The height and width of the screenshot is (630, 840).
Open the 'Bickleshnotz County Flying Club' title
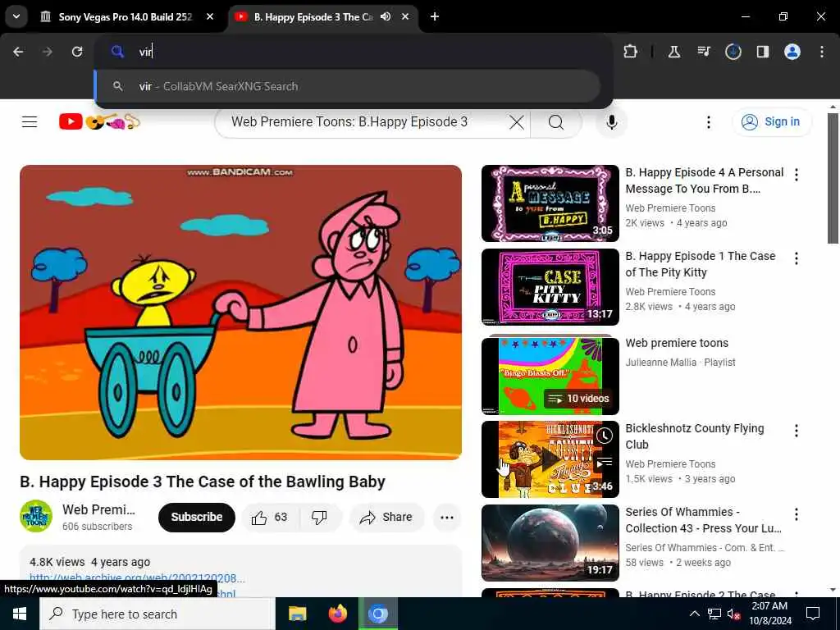[694, 436]
